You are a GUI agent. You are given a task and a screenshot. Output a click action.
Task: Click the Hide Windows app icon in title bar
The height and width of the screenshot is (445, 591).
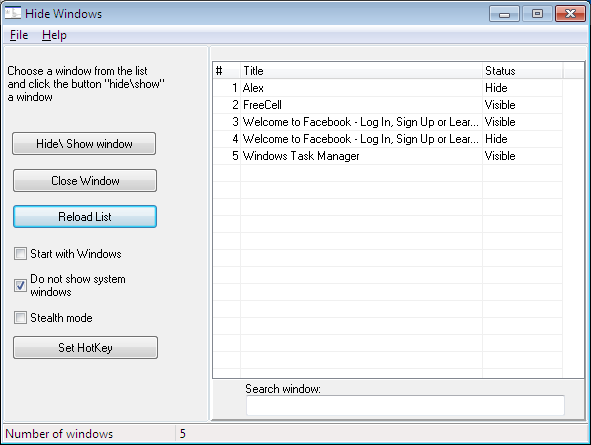pos(13,13)
